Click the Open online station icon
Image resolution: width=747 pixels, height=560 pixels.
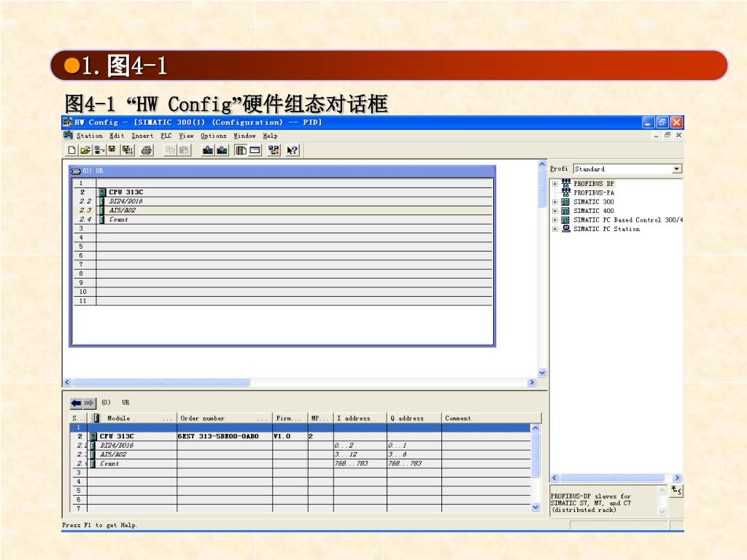(x=99, y=150)
